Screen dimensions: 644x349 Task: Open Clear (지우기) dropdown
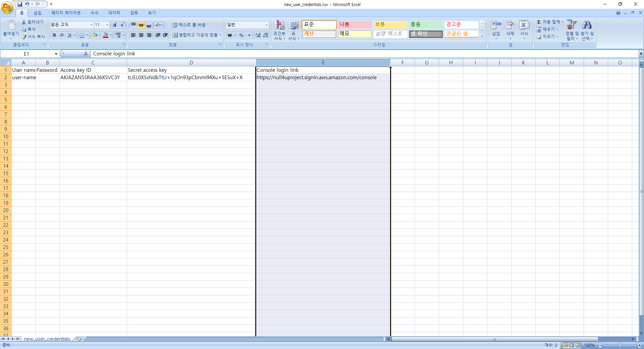point(548,37)
